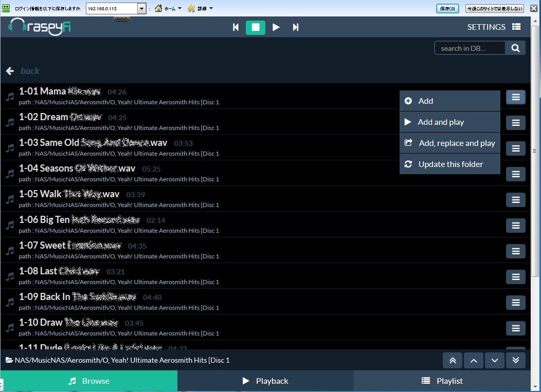Open the star details dropdown in the browser bar
The image size is (541, 392).
[x=200, y=8]
